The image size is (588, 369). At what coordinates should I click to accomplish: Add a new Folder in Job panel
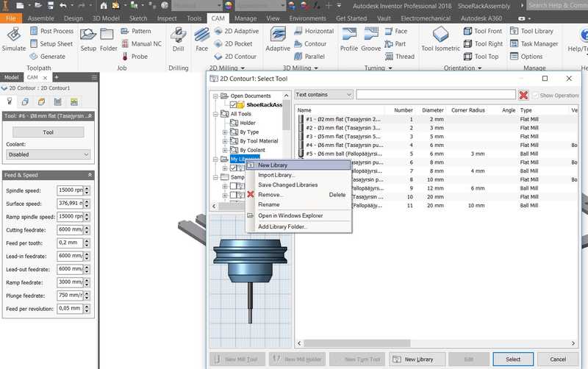(x=108, y=40)
